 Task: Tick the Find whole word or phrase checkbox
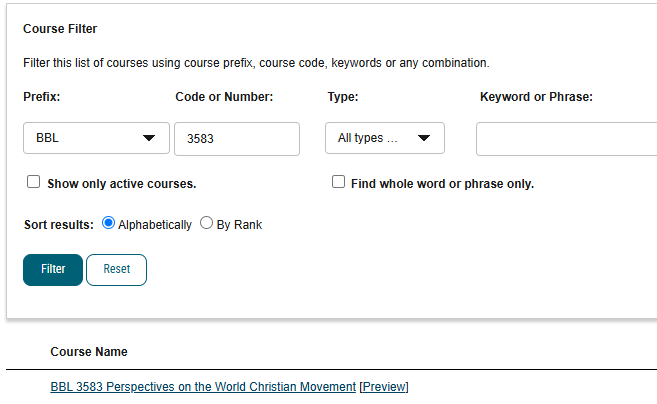point(339,182)
